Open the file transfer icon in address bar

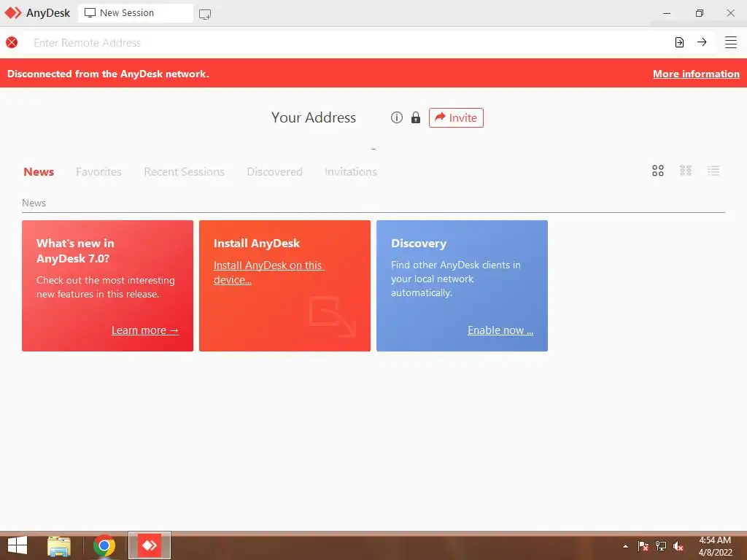pyautogui.click(x=679, y=42)
